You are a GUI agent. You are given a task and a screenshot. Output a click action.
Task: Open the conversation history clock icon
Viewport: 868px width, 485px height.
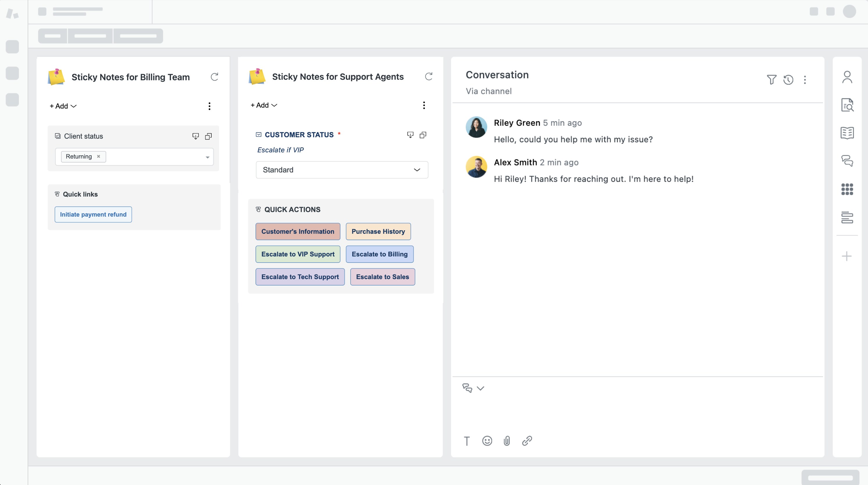788,80
